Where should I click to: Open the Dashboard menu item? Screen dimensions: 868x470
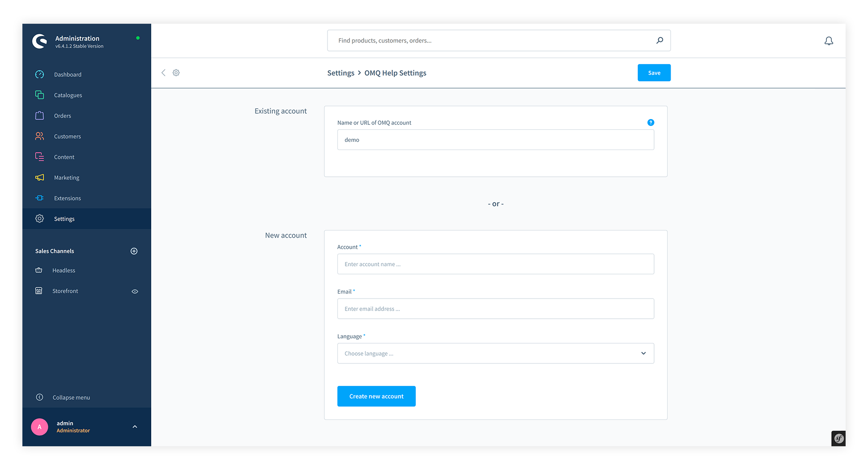[x=87, y=74]
